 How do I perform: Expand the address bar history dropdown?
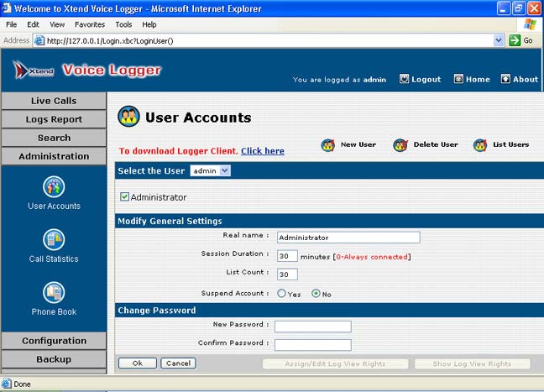point(499,40)
